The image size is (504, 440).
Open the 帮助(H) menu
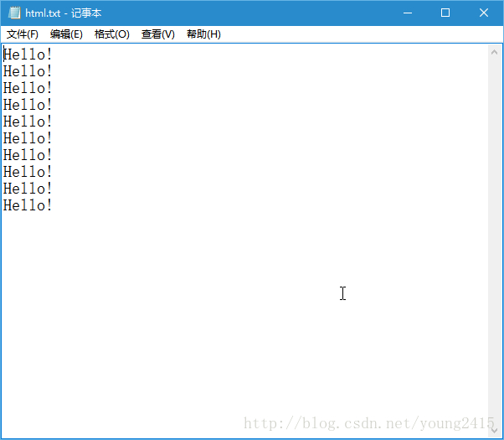(x=203, y=34)
